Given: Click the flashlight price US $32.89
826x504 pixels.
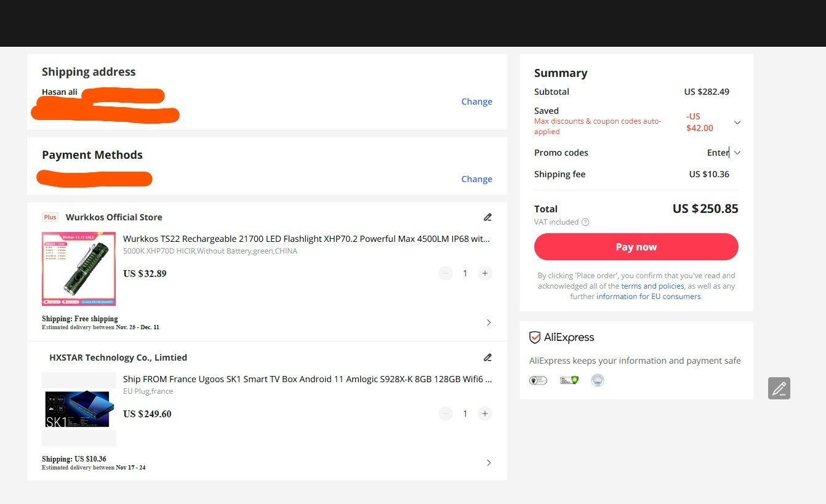Looking at the screenshot, I should [145, 274].
